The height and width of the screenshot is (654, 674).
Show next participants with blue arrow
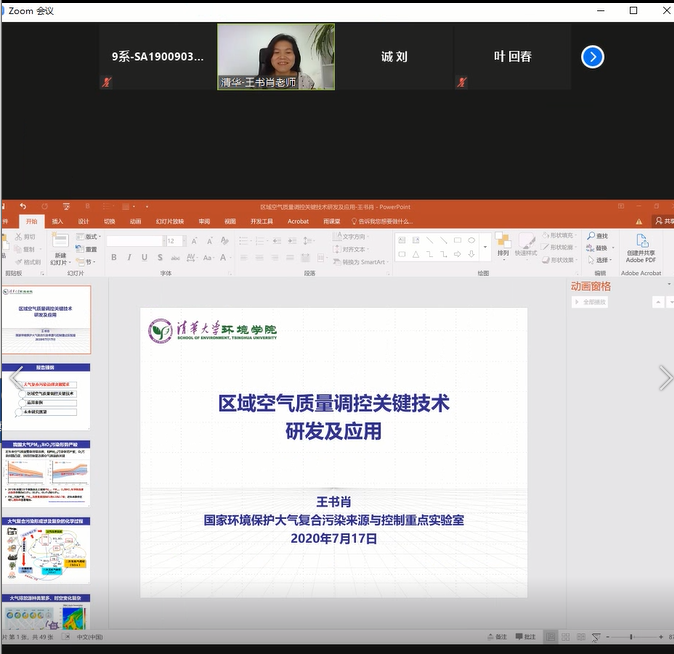point(593,57)
